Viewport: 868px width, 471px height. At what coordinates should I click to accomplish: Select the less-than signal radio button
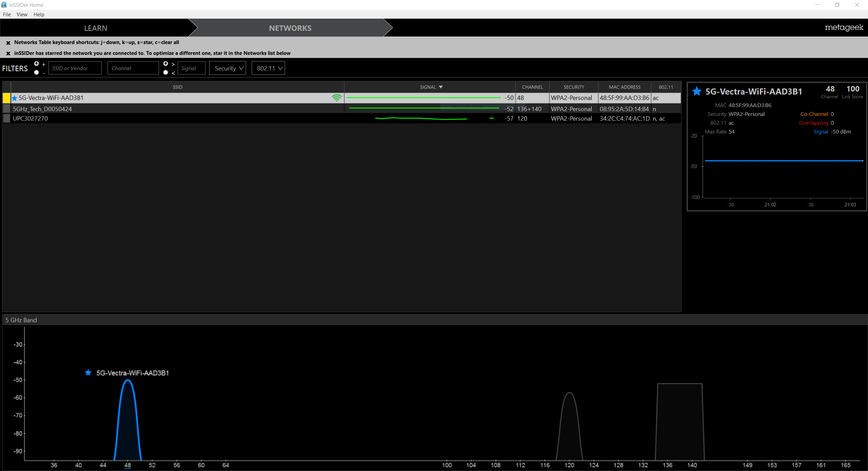pyautogui.click(x=165, y=73)
